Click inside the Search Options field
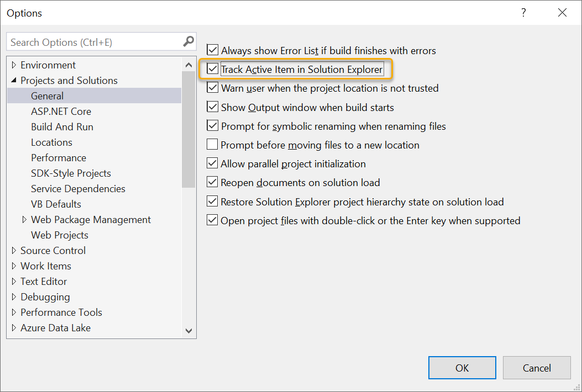582x392 pixels. 88,41
